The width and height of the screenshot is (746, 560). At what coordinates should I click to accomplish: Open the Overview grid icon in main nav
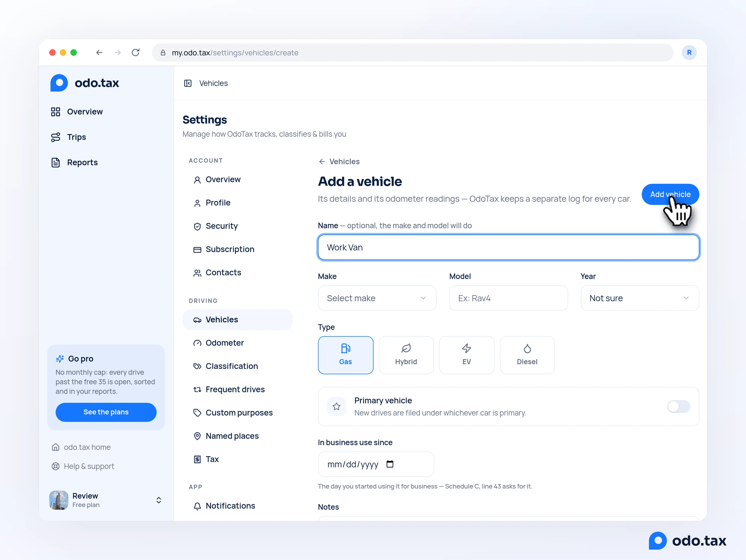tap(56, 112)
